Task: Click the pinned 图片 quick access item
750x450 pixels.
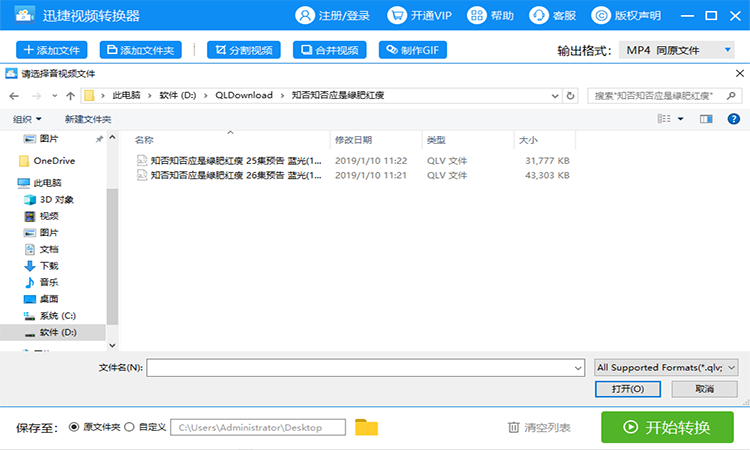Action: [42, 139]
